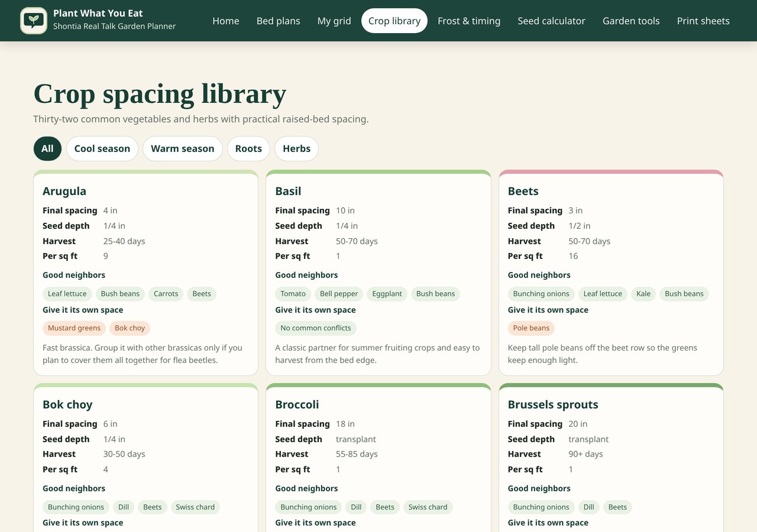Select the Crop library nav item
This screenshot has height=532, width=757.
[x=394, y=21]
